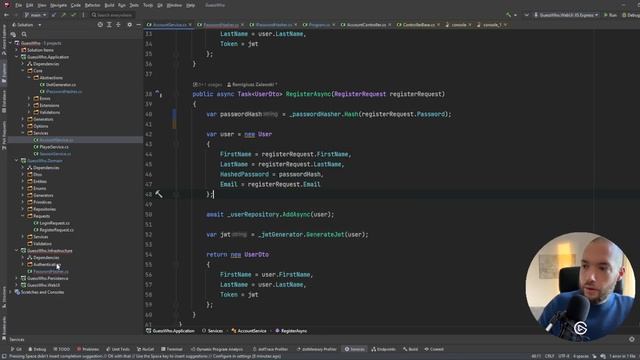Screen dimensions: 640x360
Task: Click the build hammer icon in top toolbar
Action: tap(508, 15)
